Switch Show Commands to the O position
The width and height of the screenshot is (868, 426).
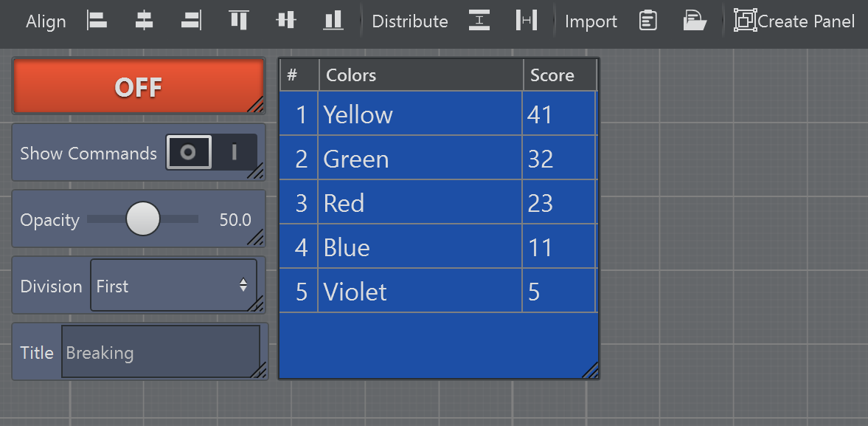[x=189, y=153]
